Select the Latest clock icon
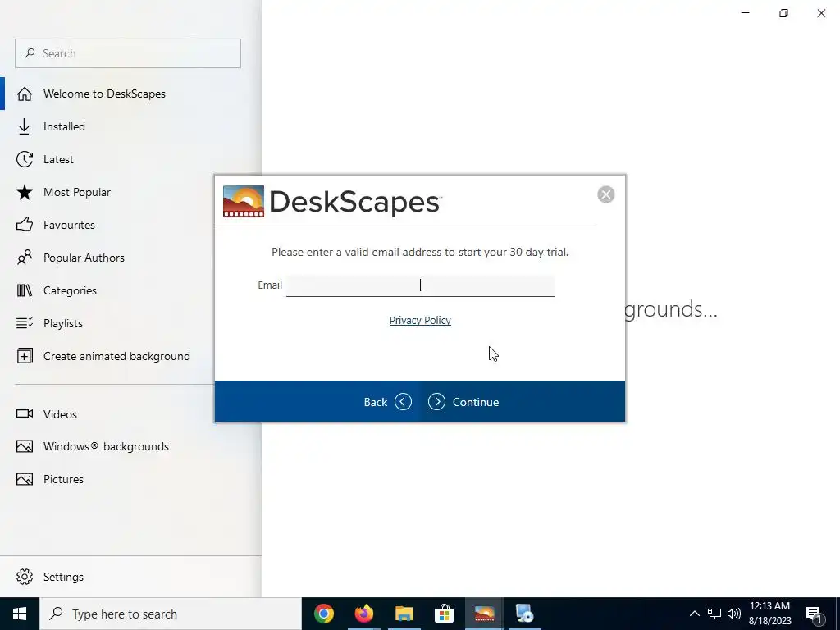 coord(25,159)
